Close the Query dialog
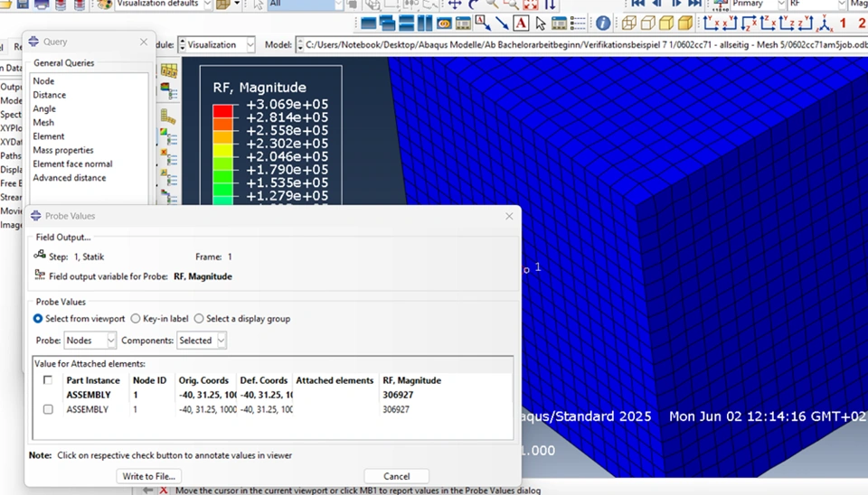Viewport: 868px width, 495px height. tap(144, 42)
